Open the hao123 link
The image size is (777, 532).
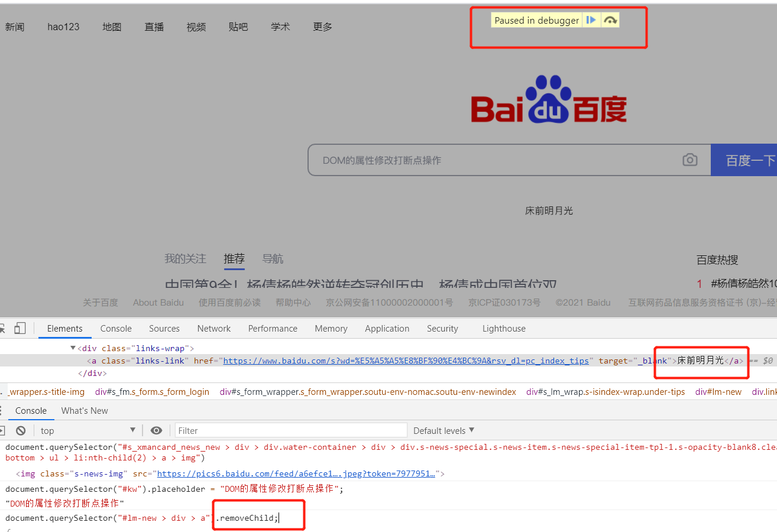[63, 27]
